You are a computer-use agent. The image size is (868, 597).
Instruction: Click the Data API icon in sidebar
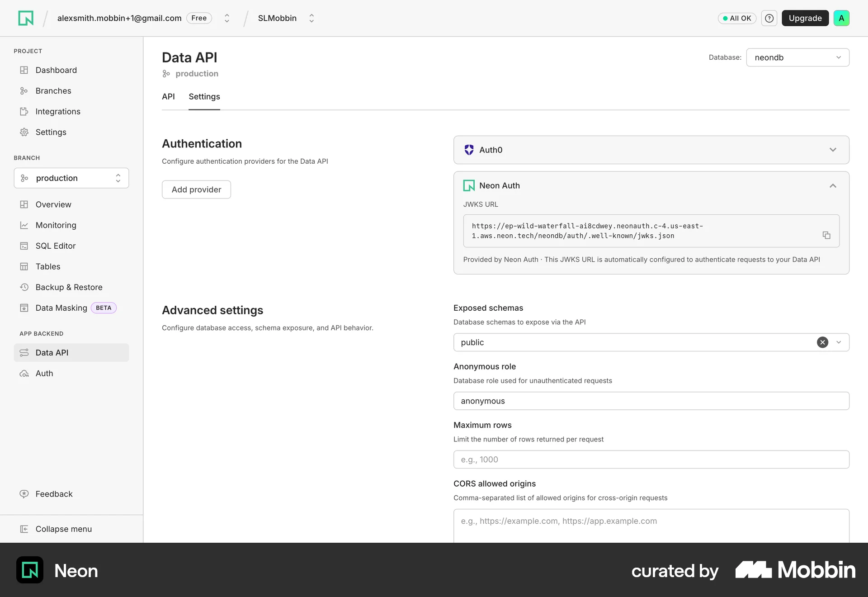[x=24, y=353]
